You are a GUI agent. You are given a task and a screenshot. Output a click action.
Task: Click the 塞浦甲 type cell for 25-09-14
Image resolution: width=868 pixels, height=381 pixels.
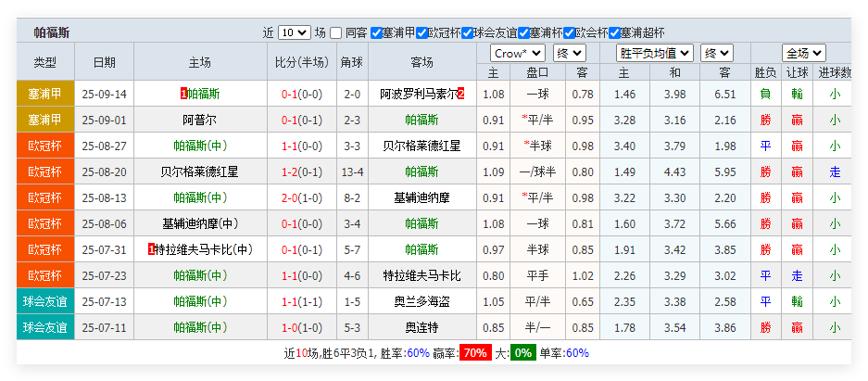(x=45, y=95)
